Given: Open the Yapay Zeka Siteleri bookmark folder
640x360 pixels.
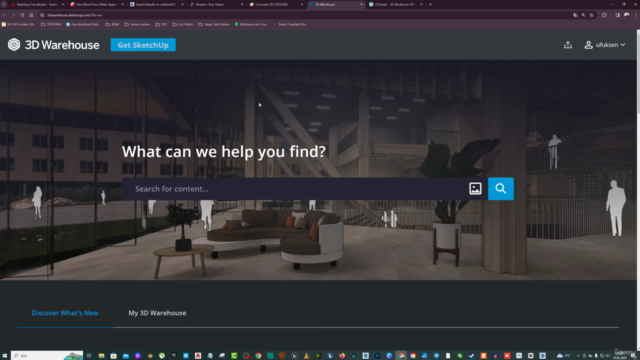Looking at the screenshot, I should pos(213,24).
